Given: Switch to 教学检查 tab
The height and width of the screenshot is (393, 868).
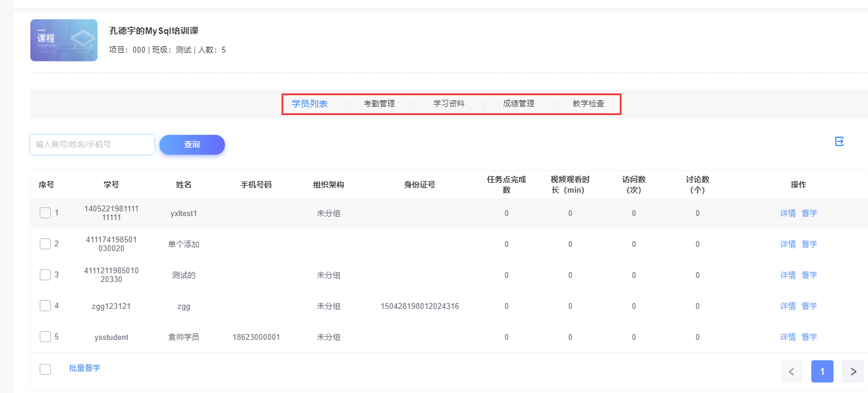Looking at the screenshot, I should pos(588,104).
